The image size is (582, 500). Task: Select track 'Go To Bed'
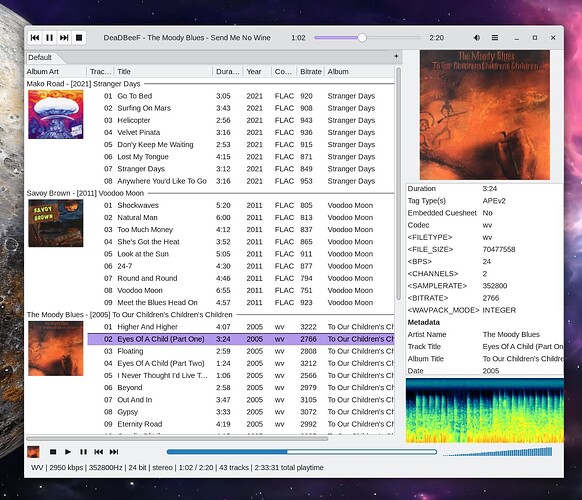[241, 96]
